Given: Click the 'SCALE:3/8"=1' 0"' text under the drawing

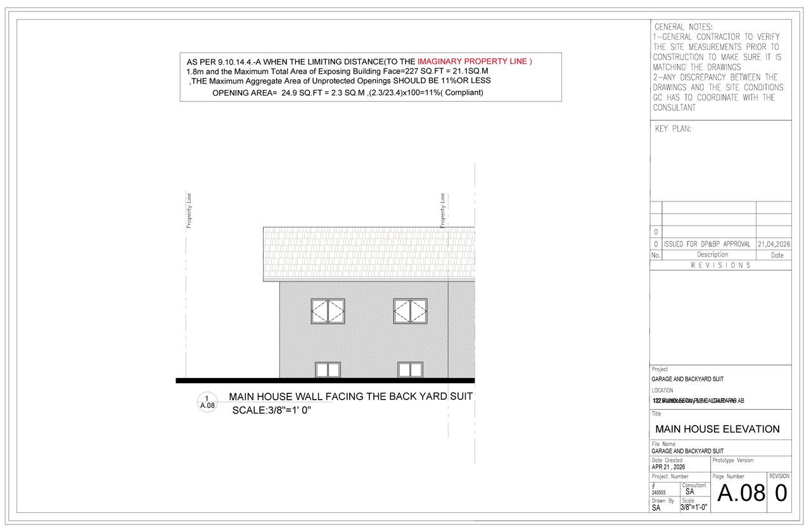Looking at the screenshot, I should [x=272, y=410].
